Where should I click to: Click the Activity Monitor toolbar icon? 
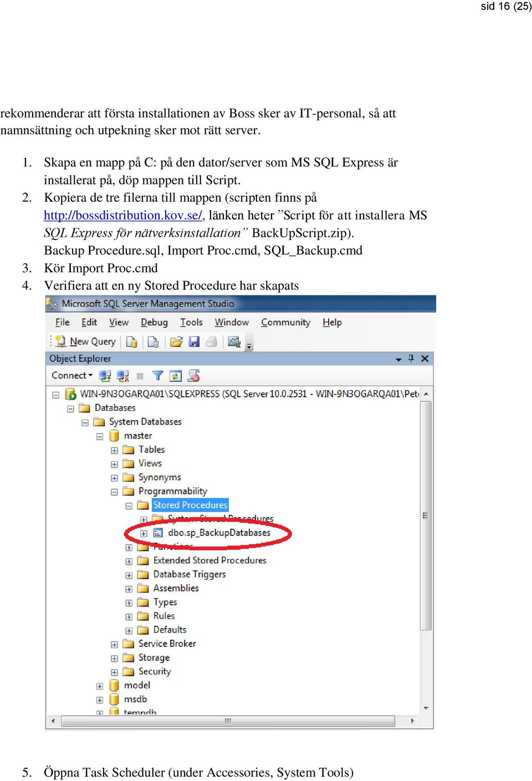tap(234, 342)
